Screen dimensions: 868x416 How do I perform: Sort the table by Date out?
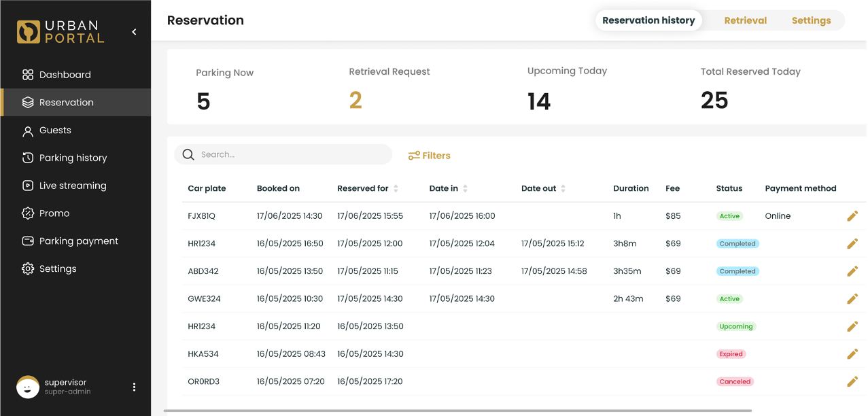563,189
